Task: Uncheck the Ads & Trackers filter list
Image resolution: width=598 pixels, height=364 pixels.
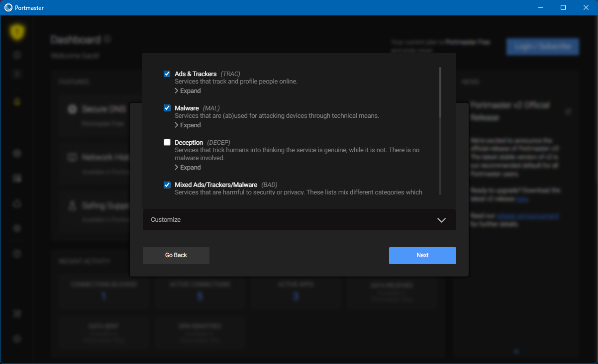Action: click(167, 74)
